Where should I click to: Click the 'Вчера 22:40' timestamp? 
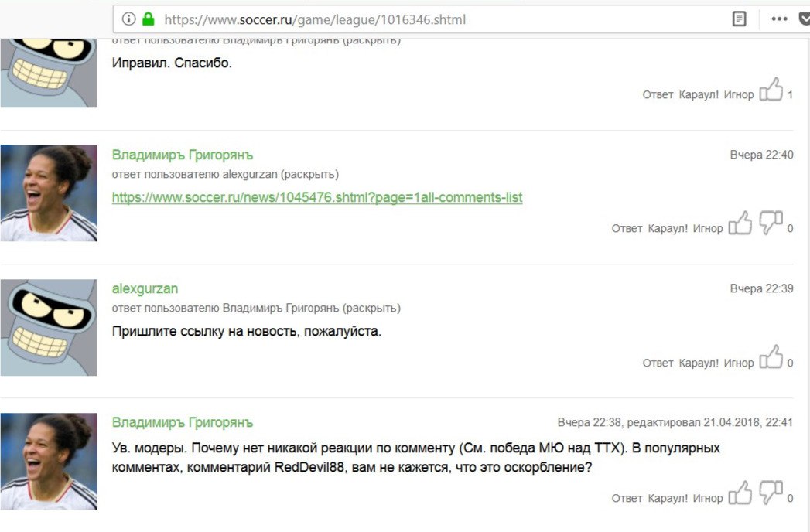761,155
